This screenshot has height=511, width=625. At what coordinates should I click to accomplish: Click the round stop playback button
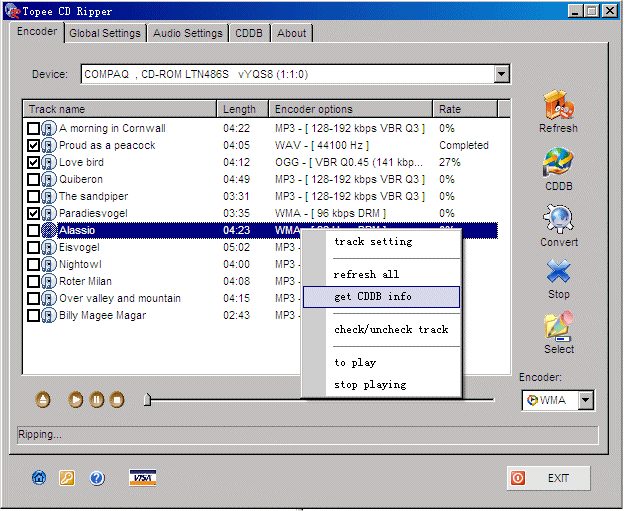pos(117,399)
